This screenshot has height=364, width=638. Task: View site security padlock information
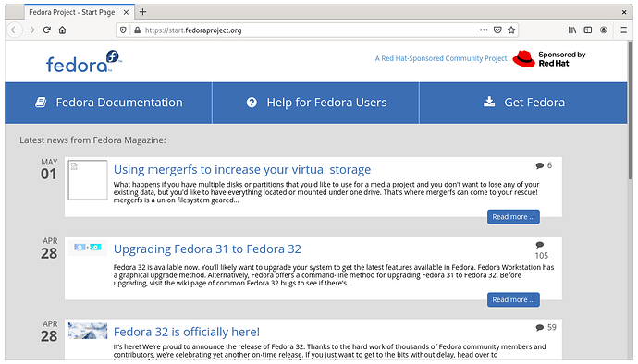click(137, 30)
